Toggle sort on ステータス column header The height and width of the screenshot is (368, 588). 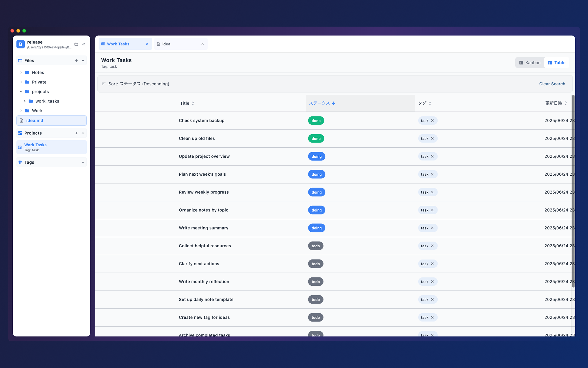(x=322, y=103)
